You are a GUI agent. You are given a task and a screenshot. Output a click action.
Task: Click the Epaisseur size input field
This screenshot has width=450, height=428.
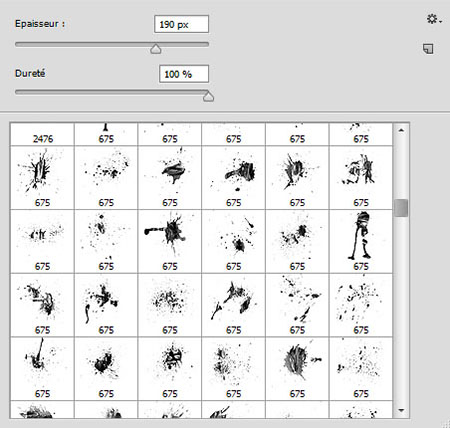click(x=182, y=24)
